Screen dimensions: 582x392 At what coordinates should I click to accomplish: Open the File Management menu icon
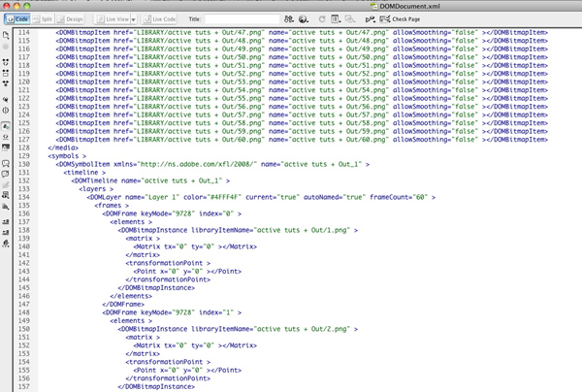click(289, 19)
